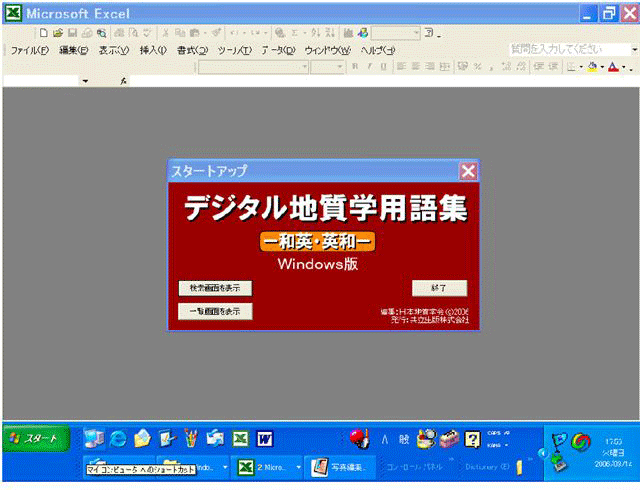The image size is (640, 490).
Task: Click the IME help question mark icon
Action: 473,439
